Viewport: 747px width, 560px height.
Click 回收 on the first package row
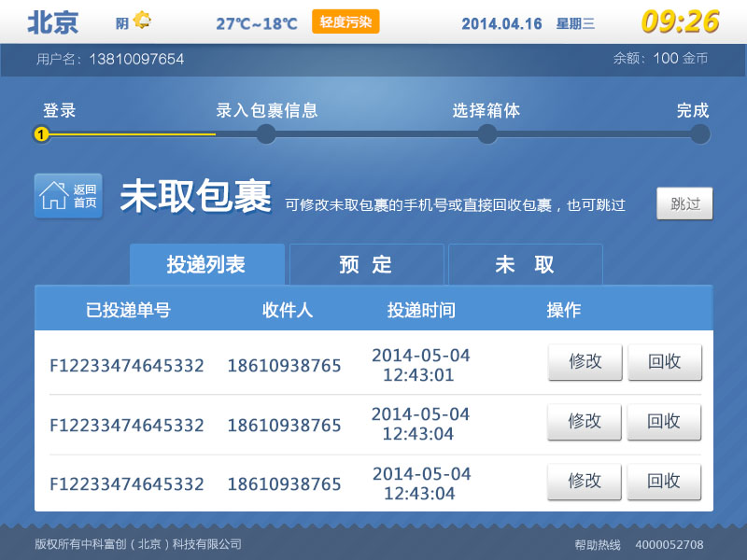coord(665,362)
